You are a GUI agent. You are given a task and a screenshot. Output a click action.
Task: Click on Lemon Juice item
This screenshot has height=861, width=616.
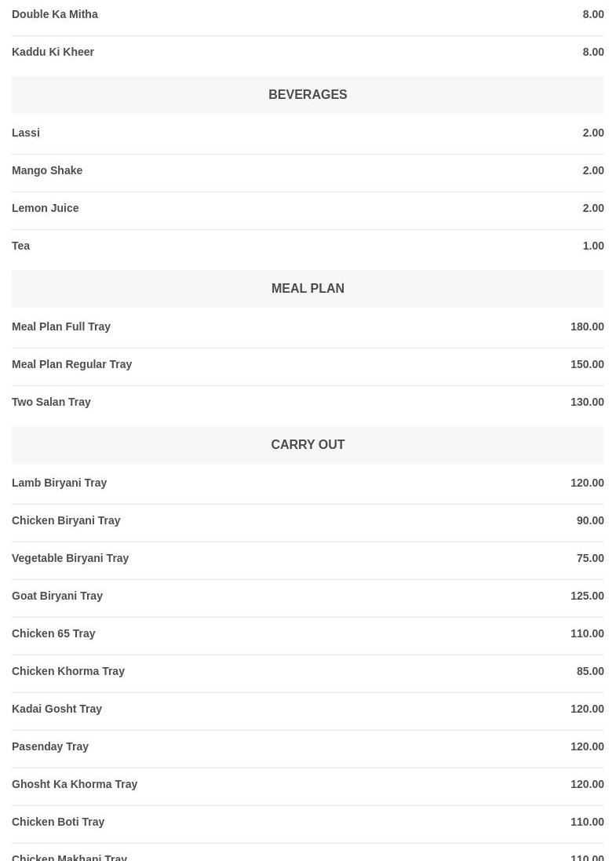(x=46, y=208)
